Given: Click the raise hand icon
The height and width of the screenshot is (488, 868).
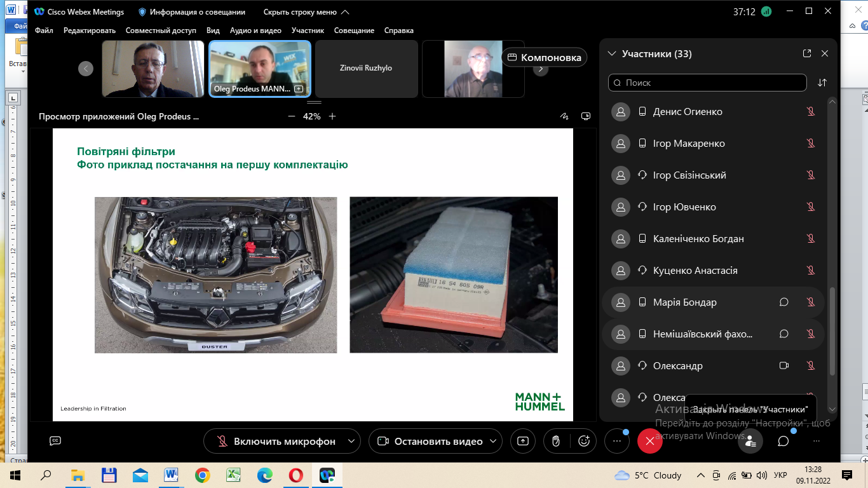Looking at the screenshot, I should 556,441.
